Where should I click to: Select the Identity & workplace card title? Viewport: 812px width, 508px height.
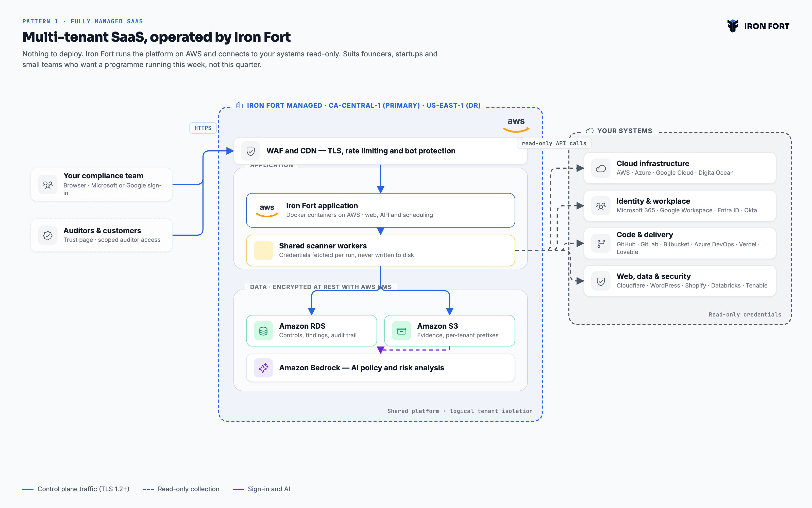[x=653, y=201]
